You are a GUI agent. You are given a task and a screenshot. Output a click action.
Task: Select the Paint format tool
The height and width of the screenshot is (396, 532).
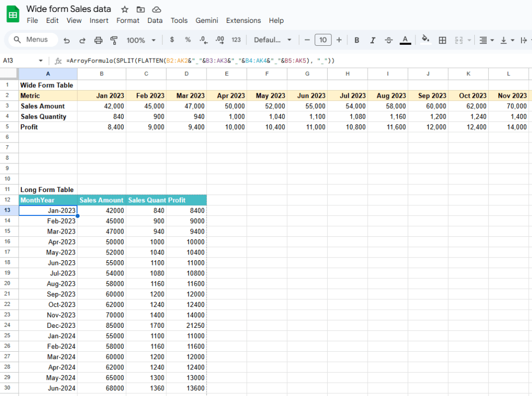114,40
